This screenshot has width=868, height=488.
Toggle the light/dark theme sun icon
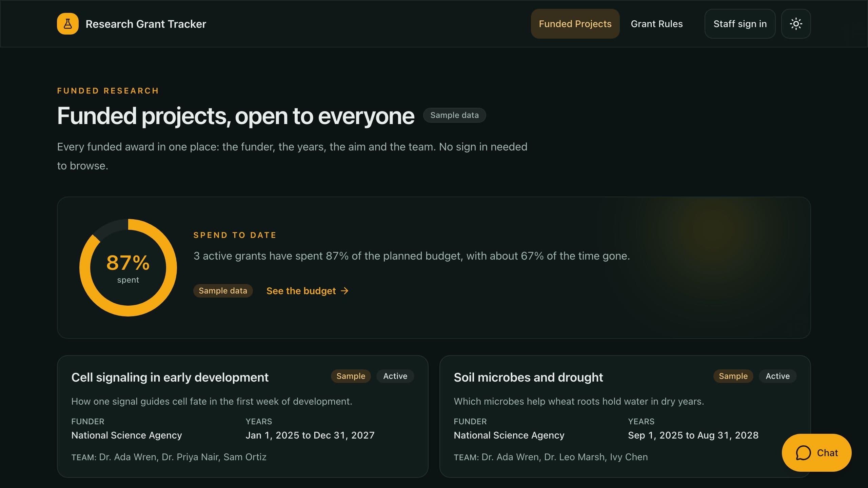[796, 24]
